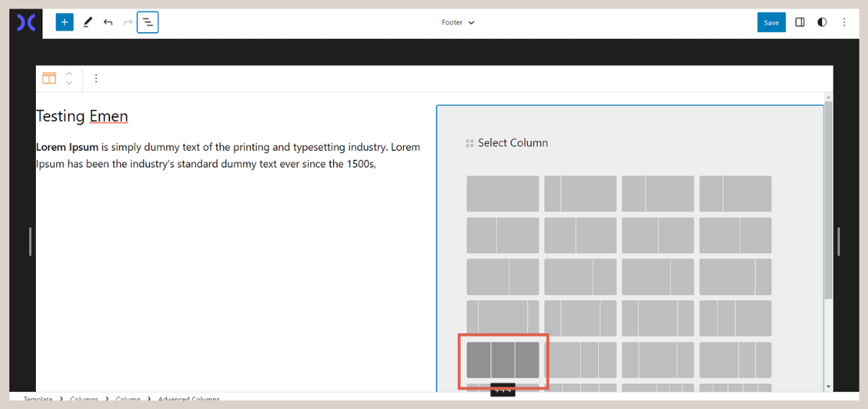This screenshot has width=868, height=409.
Task: Choose the highlighted three equal columns layout
Action: click(x=502, y=360)
